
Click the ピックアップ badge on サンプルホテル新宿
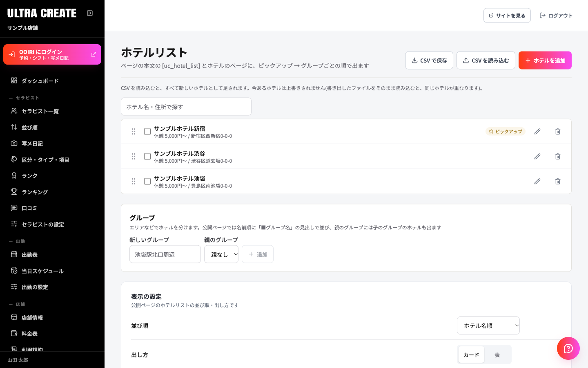pyautogui.click(x=506, y=132)
